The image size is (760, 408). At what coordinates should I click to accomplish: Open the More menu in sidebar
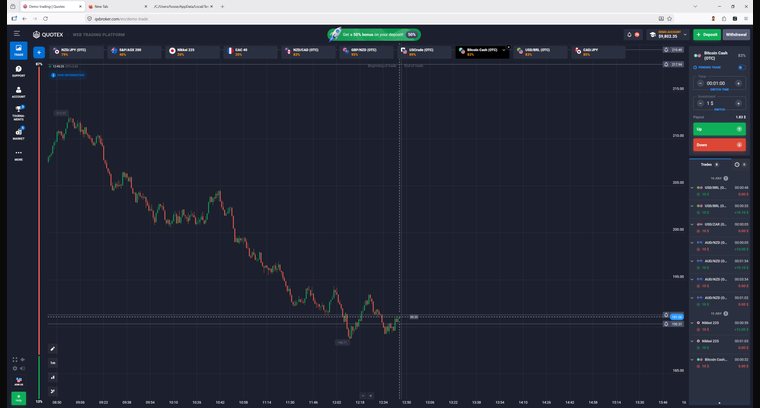(x=18, y=155)
